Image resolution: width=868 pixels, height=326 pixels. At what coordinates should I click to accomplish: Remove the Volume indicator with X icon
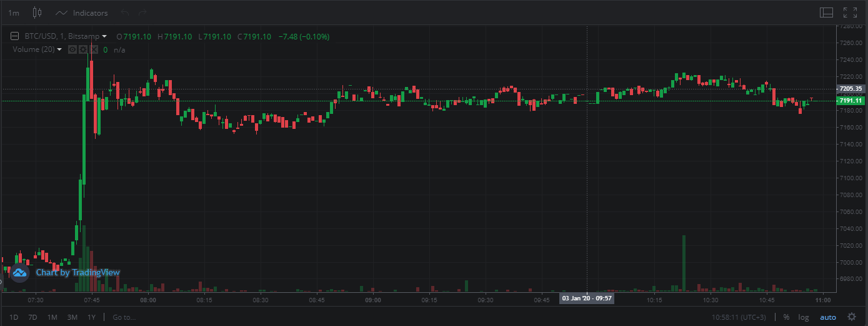coord(94,49)
